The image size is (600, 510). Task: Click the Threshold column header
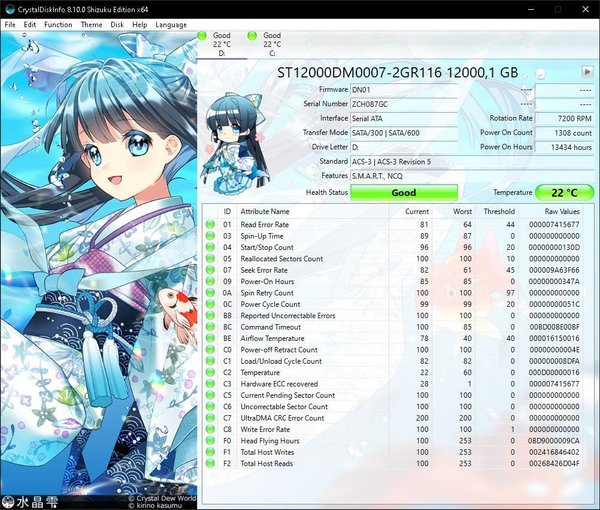[x=499, y=211]
